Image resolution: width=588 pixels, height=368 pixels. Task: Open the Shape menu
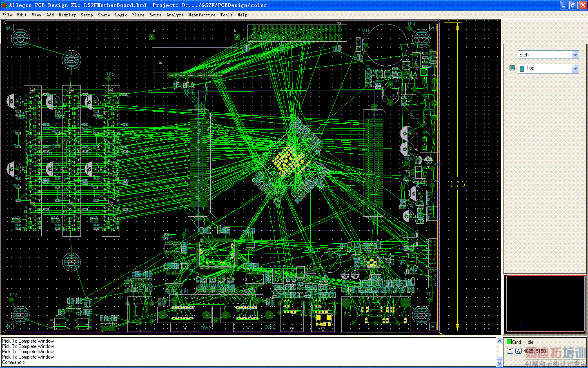tap(104, 15)
